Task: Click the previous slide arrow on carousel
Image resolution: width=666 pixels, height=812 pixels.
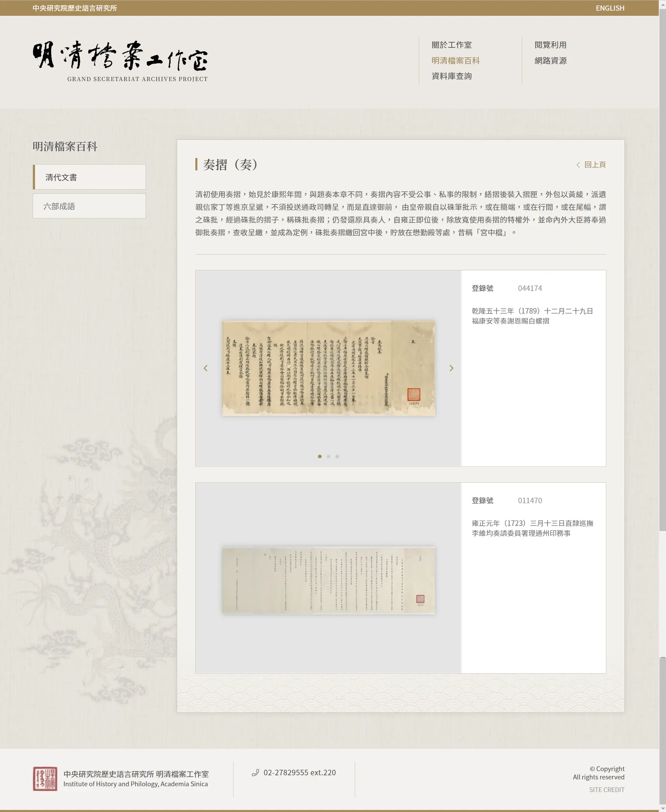Action: point(206,368)
